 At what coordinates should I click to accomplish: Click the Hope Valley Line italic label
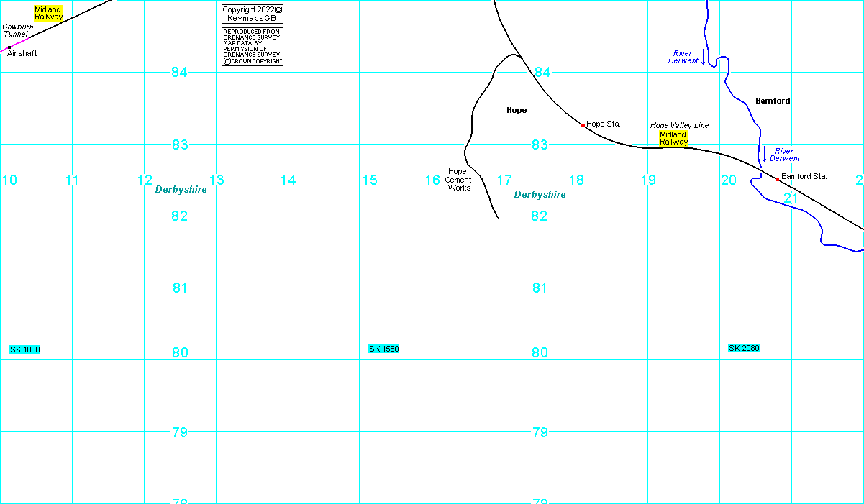pyautogui.click(x=679, y=126)
